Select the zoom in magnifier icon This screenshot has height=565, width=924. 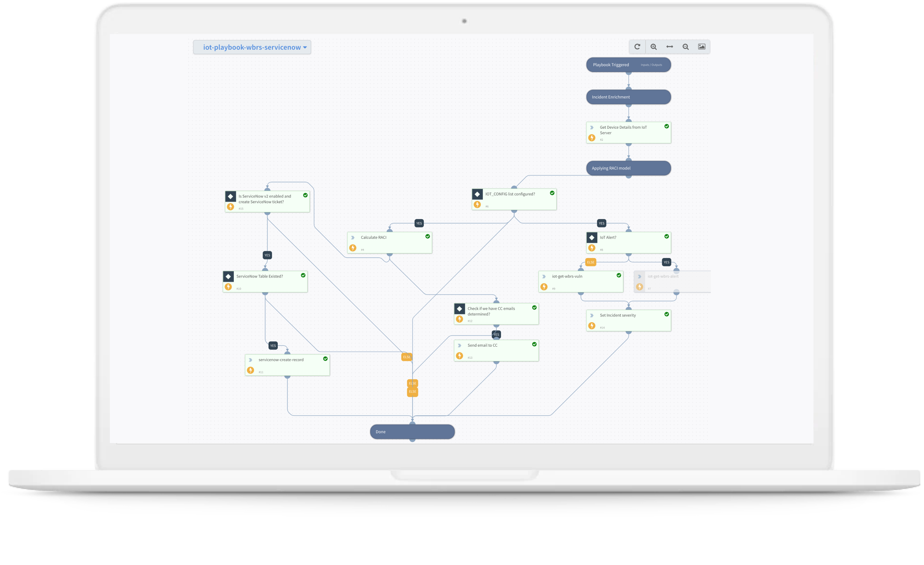pos(654,46)
